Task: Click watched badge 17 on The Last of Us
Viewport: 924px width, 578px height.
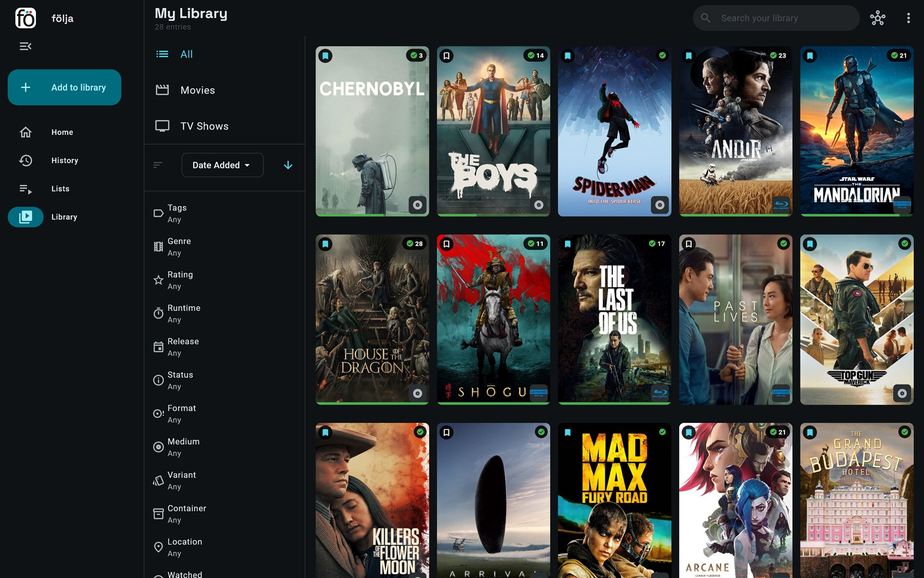Action: pyautogui.click(x=657, y=244)
